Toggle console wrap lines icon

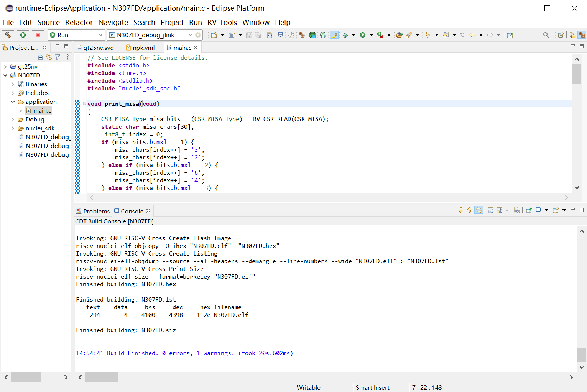point(508,210)
